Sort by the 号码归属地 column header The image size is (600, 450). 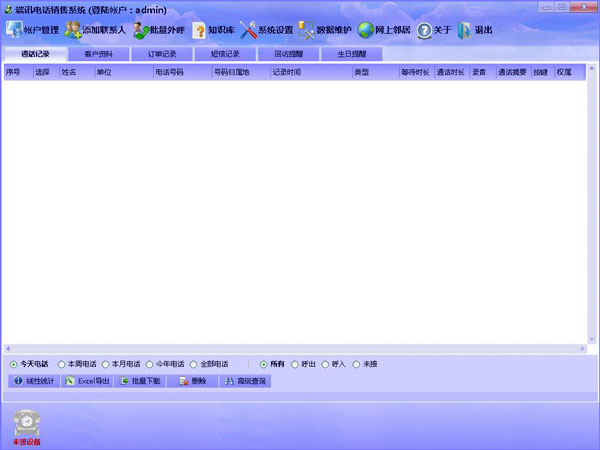[241, 72]
